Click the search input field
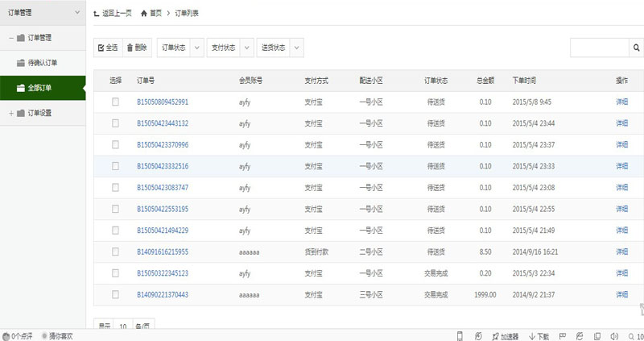The image size is (644, 341). click(x=598, y=48)
